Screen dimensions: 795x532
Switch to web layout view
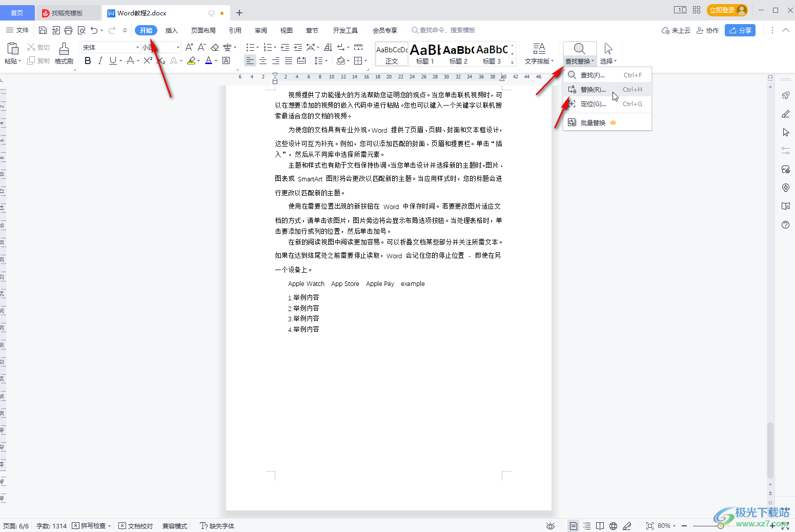[x=613, y=526]
